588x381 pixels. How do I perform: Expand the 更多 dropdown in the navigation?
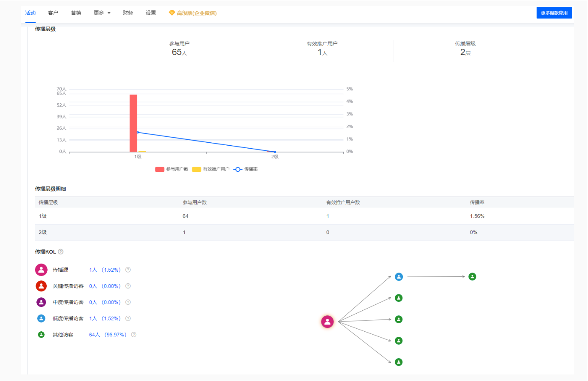click(x=102, y=13)
